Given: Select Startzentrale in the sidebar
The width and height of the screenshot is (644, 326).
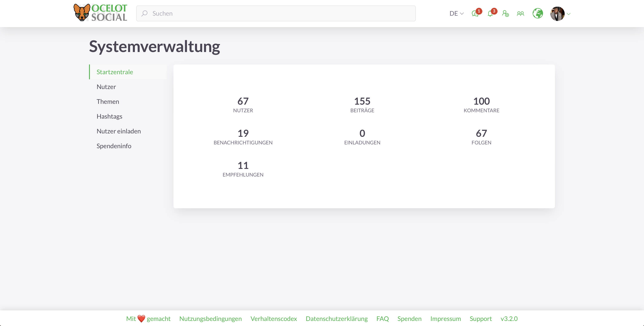Looking at the screenshot, I should coord(115,72).
